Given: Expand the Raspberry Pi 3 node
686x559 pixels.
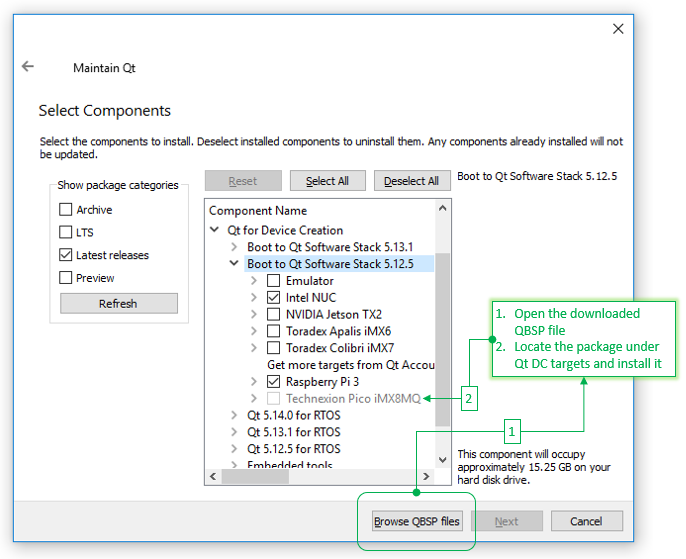Looking at the screenshot, I should click(254, 382).
